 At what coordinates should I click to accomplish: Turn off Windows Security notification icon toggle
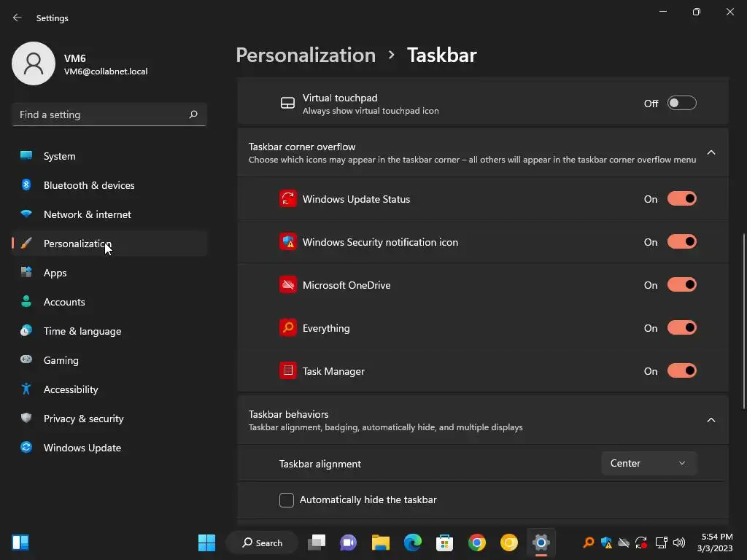[682, 241]
